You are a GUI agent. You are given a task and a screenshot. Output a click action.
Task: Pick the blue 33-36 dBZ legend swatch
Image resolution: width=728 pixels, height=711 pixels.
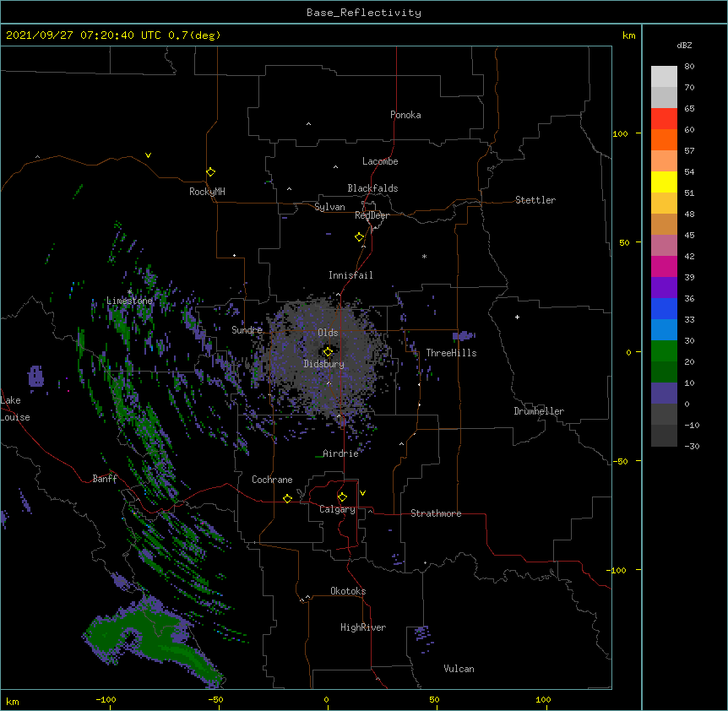point(664,309)
